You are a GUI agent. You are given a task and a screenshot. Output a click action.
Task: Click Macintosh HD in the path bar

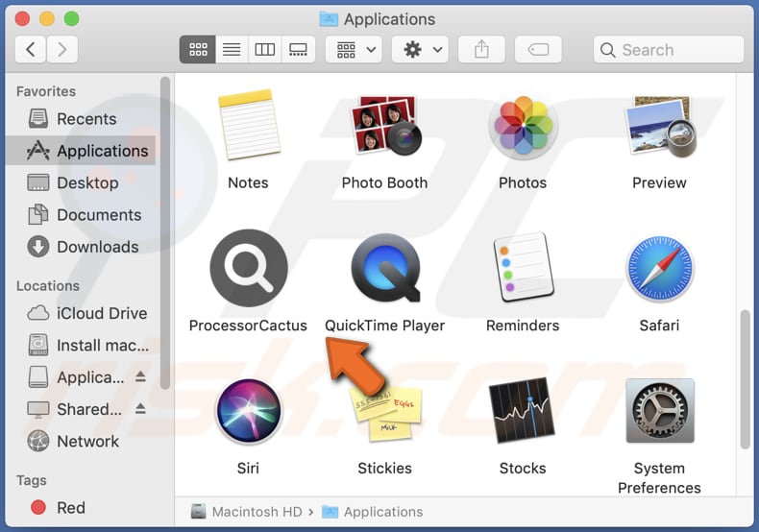click(x=246, y=512)
